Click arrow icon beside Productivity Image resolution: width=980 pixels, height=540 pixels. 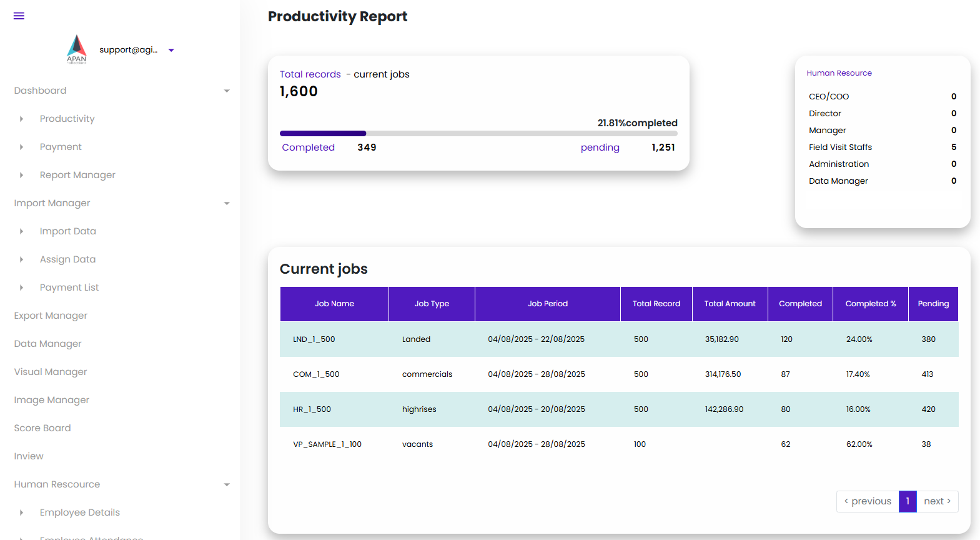pos(21,119)
